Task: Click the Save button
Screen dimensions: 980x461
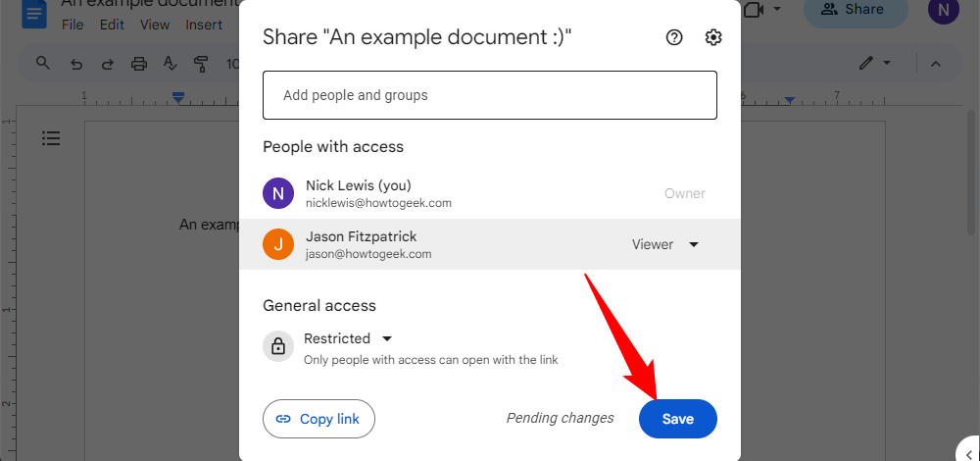Action: [x=677, y=419]
